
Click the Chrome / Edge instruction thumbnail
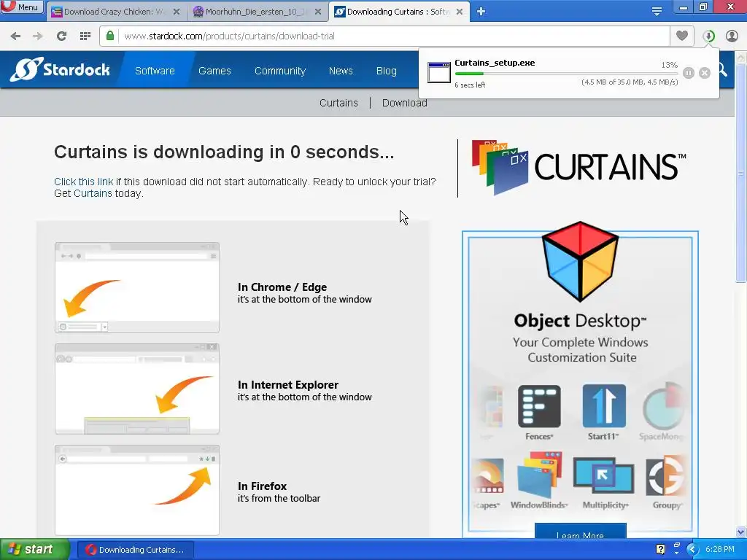click(137, 287)
